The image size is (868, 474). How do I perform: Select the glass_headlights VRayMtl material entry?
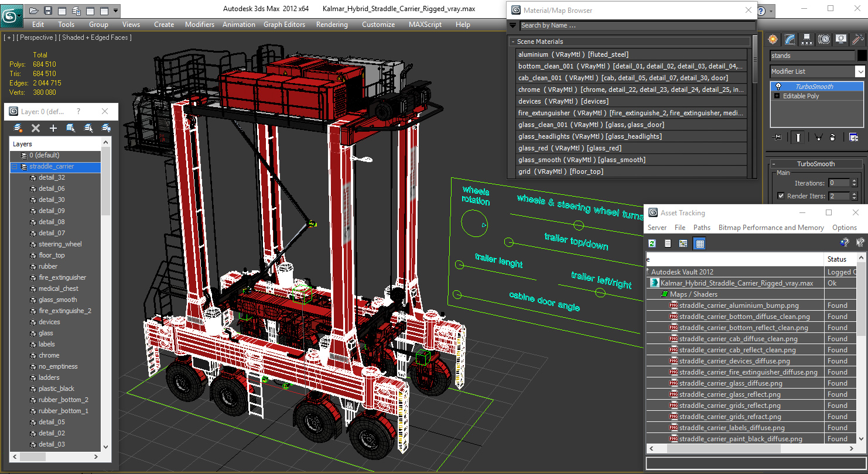click(631, 136)
